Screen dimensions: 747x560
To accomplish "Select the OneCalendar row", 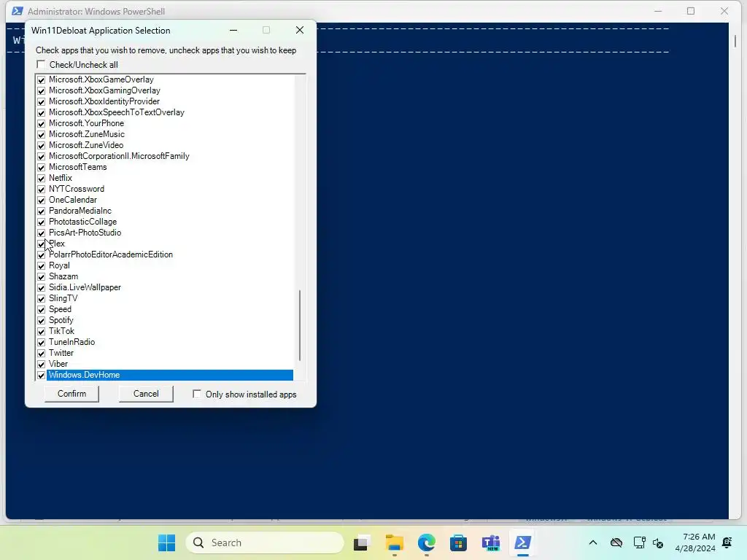I will point(165,200).
